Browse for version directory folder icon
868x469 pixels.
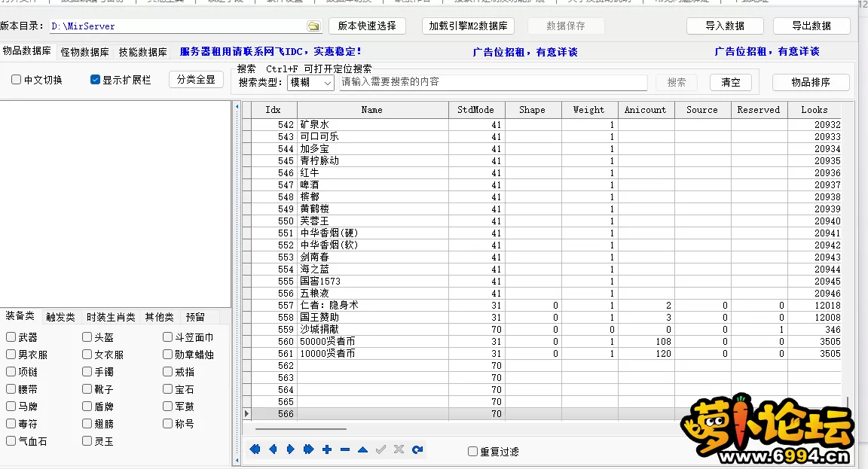coord(313,26)
